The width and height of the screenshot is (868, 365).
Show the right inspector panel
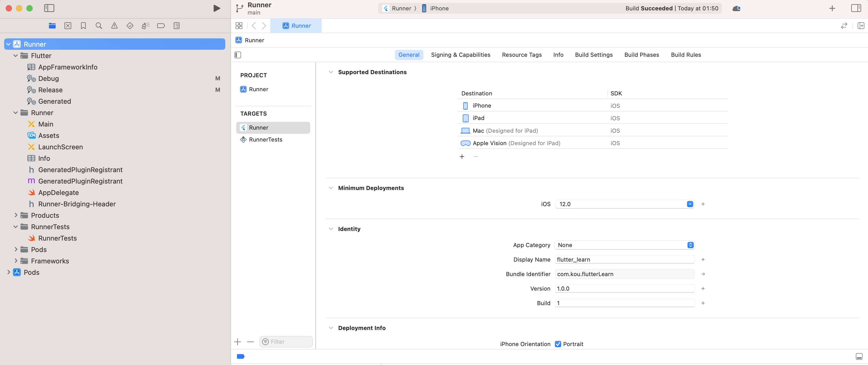pos(856,8)
